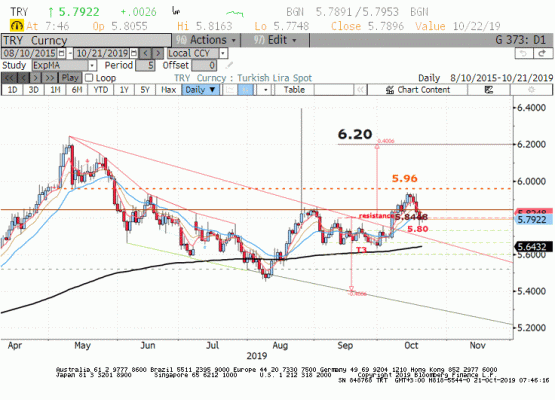Click the undo arrow icon
Viewport: 555px width, 400px height.
[524, 53]
